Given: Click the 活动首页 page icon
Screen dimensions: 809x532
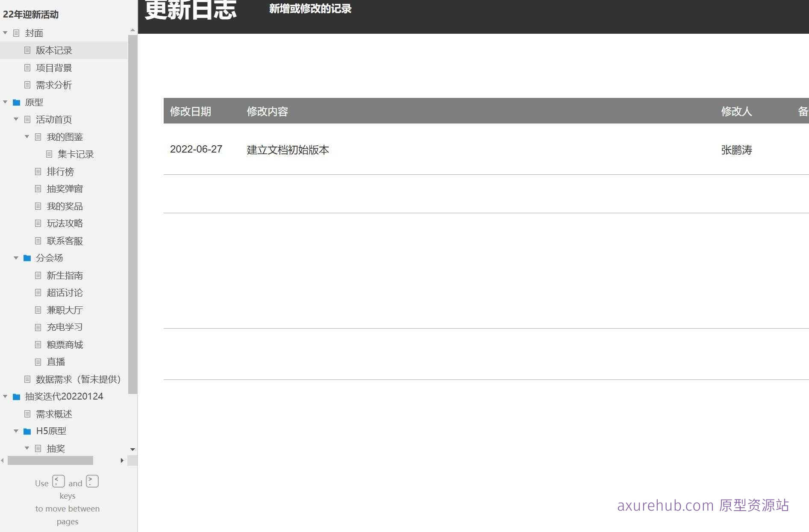Looking at the screenshot, I should click(27, 119).
